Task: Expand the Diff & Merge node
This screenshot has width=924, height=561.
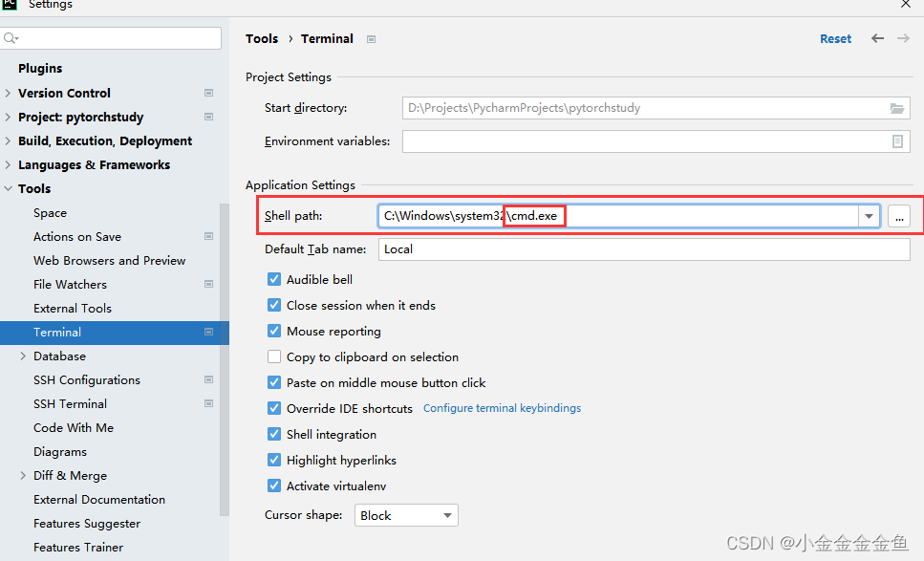Action: coord(23,476)
